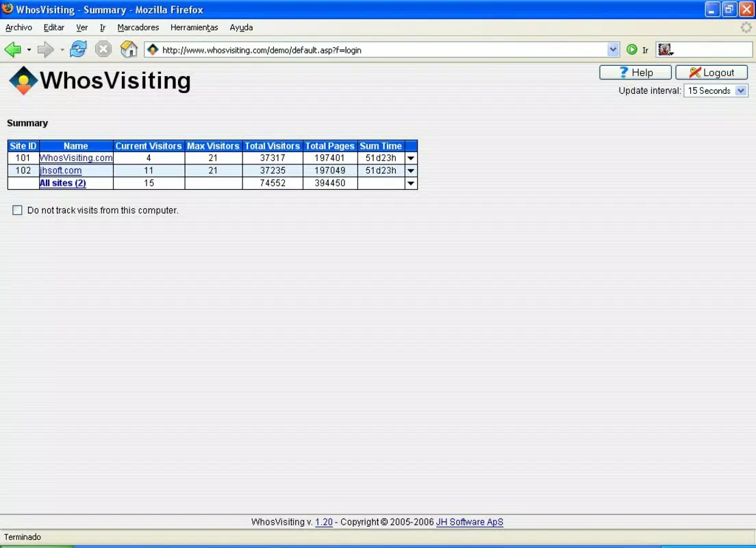This screenshot has height=548, width=756.
Task: Open the Ir menu
Action: (103, 27)
